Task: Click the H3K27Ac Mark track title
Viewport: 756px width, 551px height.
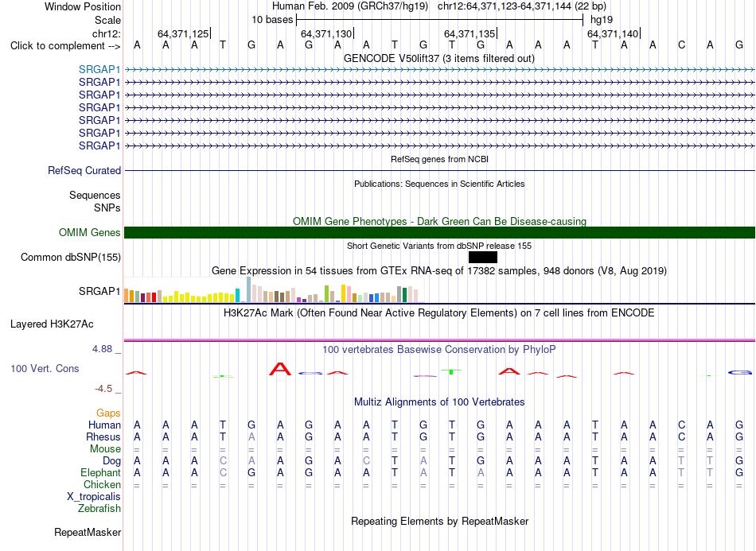Action: click(x=439, y=313)
